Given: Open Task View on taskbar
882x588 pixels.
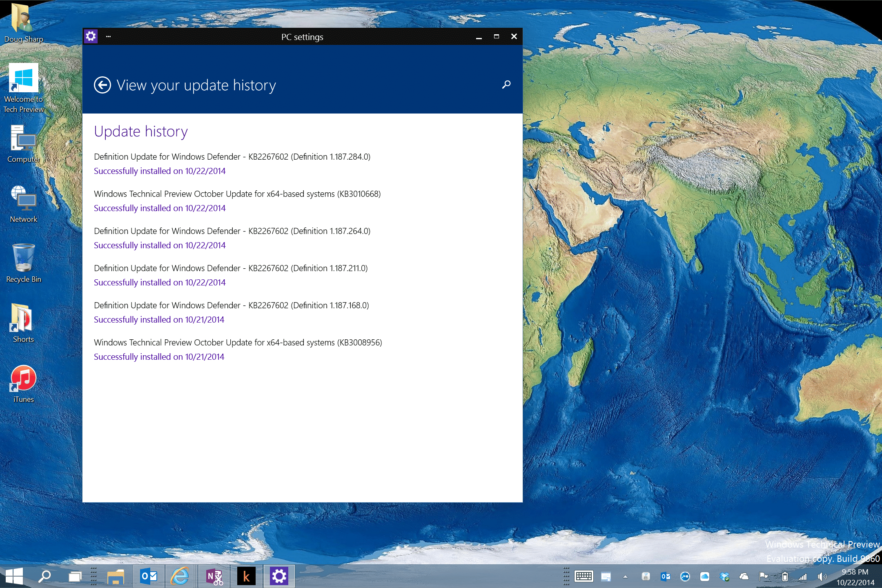Looking at the screenshot, I should 75,576.
